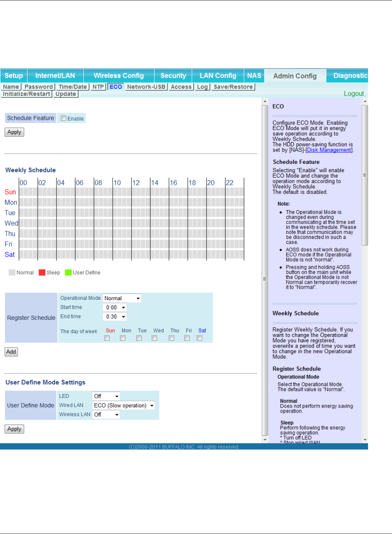Enable the Schedule Feature checkbox
This screenshot has width=392, height=534.
(64, 118)
